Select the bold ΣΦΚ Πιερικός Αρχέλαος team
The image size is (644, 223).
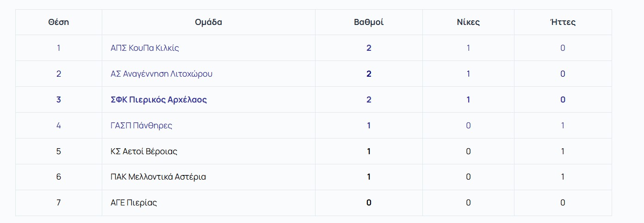tap(159, 100)
